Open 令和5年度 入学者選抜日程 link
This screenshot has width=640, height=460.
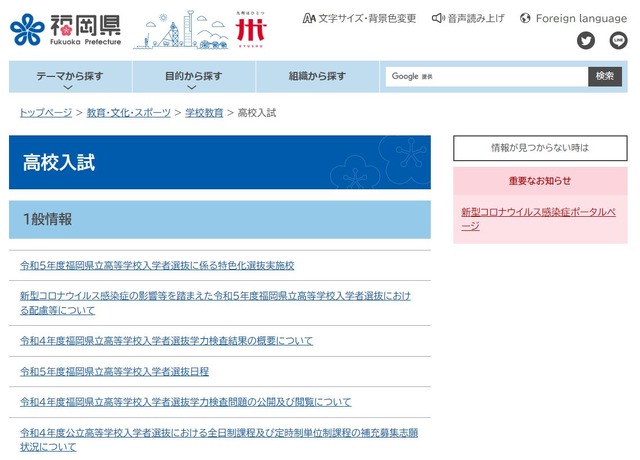coord(114,371)
